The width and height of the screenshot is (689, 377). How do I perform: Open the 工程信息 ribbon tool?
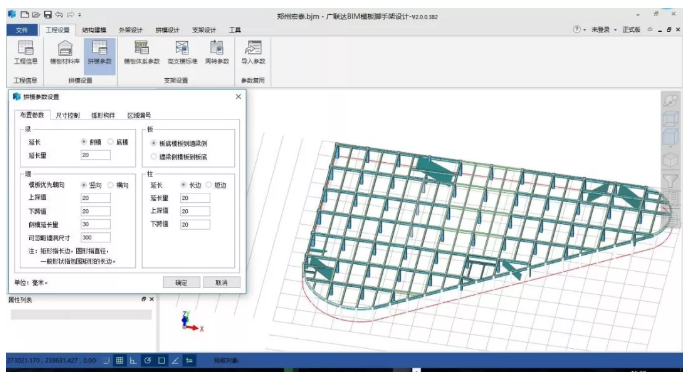point(25,53)
